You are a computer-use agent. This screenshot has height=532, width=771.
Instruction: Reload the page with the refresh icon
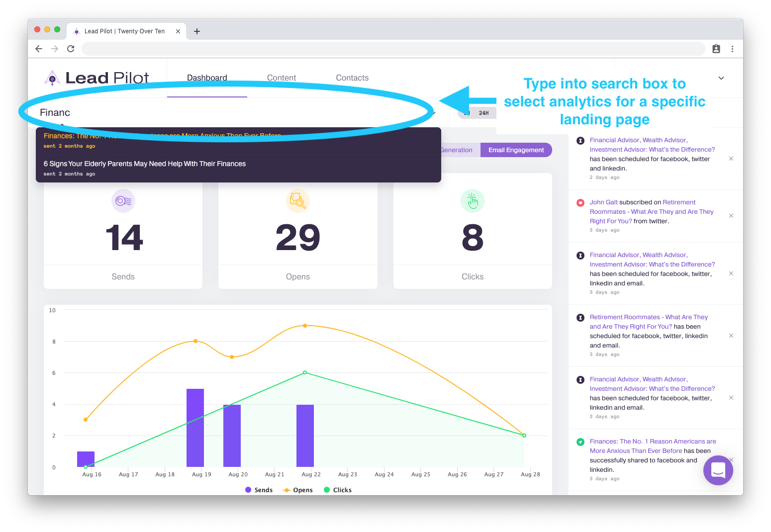click(x=71, y=49)
